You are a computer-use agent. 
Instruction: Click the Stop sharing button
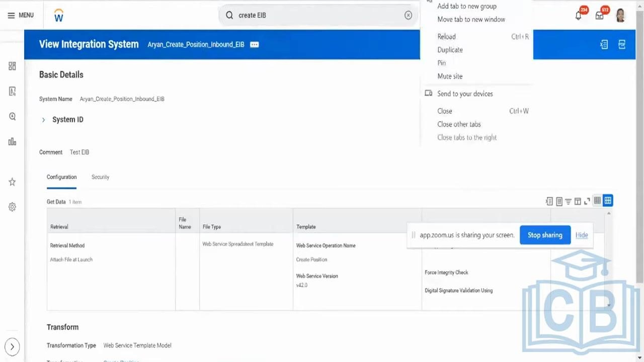coord(545,235)
